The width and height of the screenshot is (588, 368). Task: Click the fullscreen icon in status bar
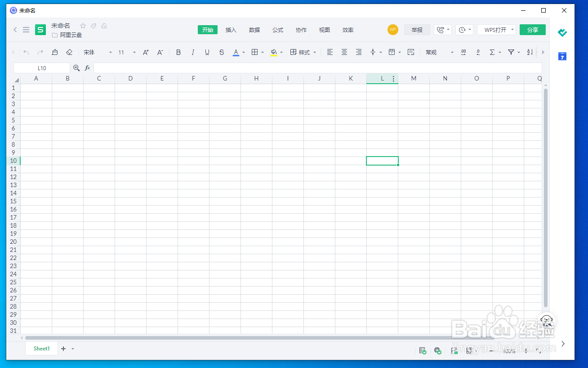(x=539, y=350)
